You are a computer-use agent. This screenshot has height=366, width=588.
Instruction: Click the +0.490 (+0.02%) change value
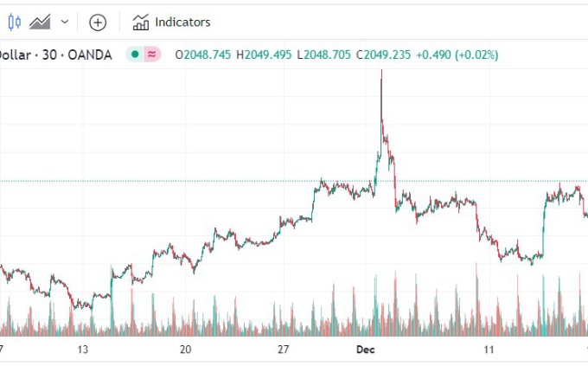point(457,55)
